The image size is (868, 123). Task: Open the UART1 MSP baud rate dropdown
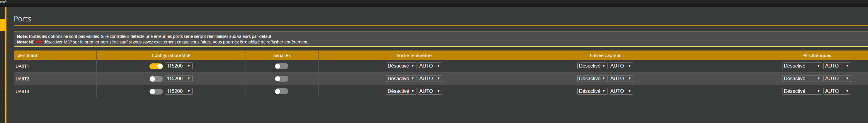pyautogui.click(x=178, y=66)
